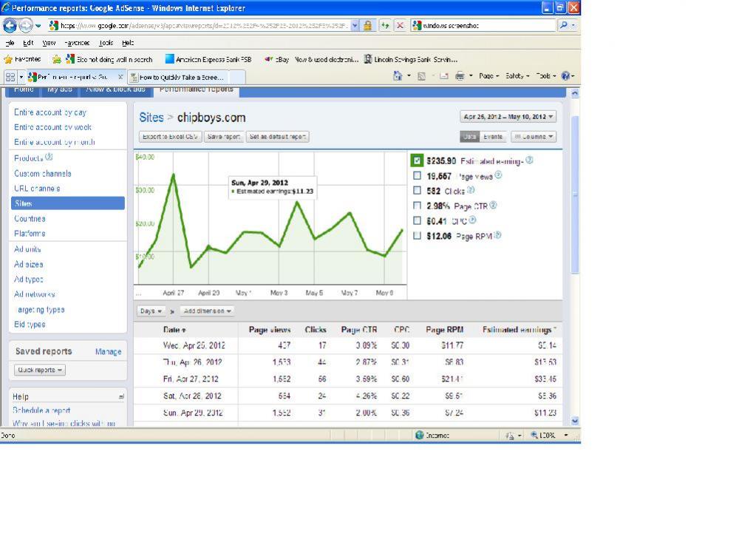756x545 pixels.
Task: Switch to the Events view toggle
Action: (x=493, y=137)
